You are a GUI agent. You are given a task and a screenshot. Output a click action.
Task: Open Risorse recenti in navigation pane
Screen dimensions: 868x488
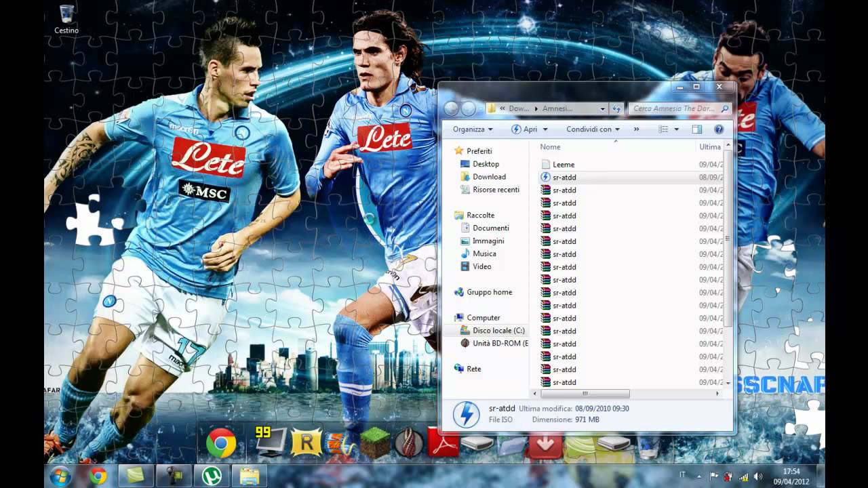(496, 190)
